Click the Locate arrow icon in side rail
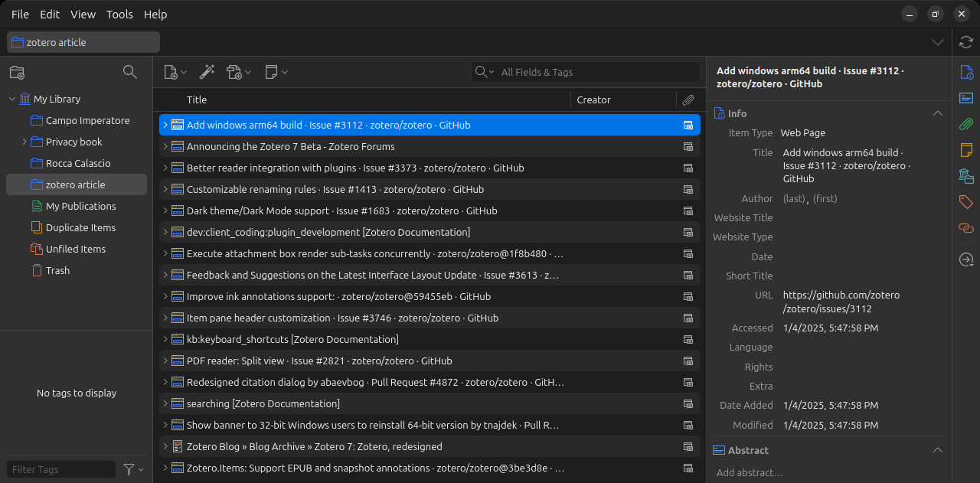 [x=966, y=260]
